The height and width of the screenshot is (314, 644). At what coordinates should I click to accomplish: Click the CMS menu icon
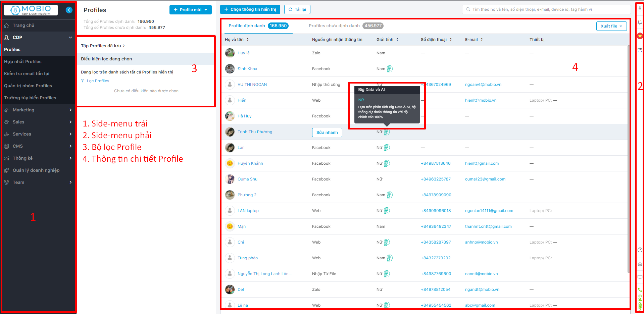tap(6, 146)
